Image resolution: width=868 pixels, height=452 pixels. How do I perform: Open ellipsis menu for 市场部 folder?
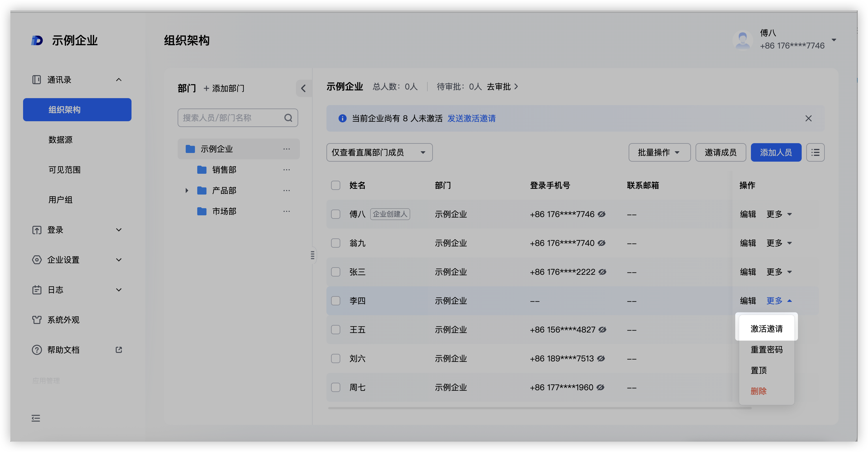(x=286, y=211)
